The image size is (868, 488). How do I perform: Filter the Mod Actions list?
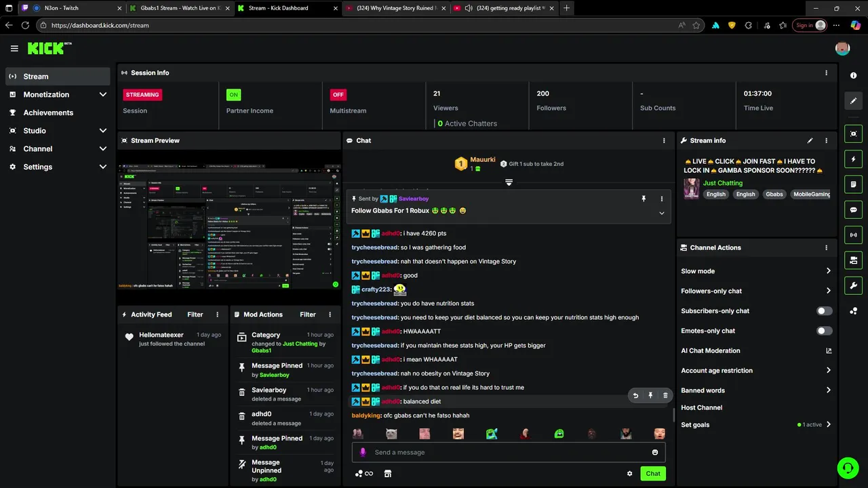click(x=308, y=314)
